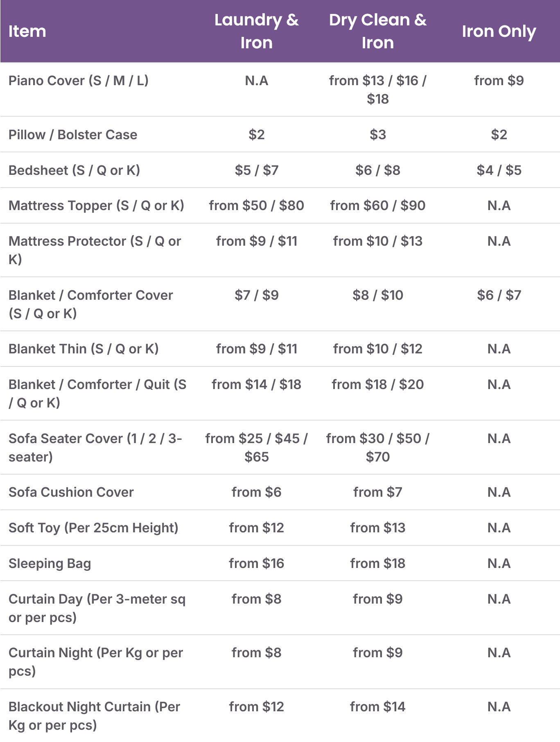Click the Item column header
Image resolution: width=560 pixels, height=742 pixels.
coord(27,32)
